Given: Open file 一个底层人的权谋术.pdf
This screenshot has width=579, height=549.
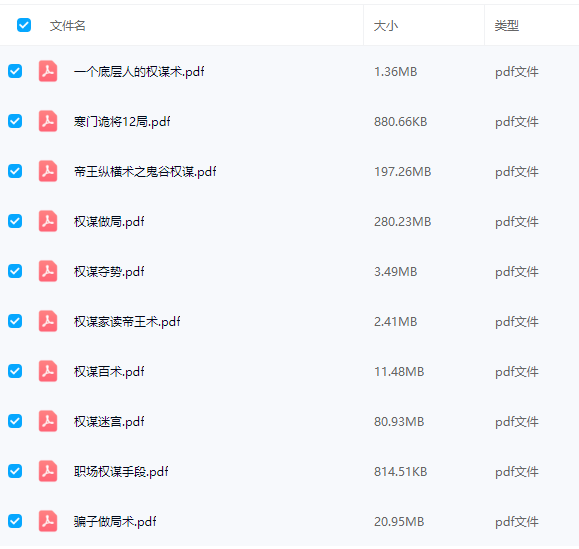Looking at the screenshot, I should coord(139,71).
